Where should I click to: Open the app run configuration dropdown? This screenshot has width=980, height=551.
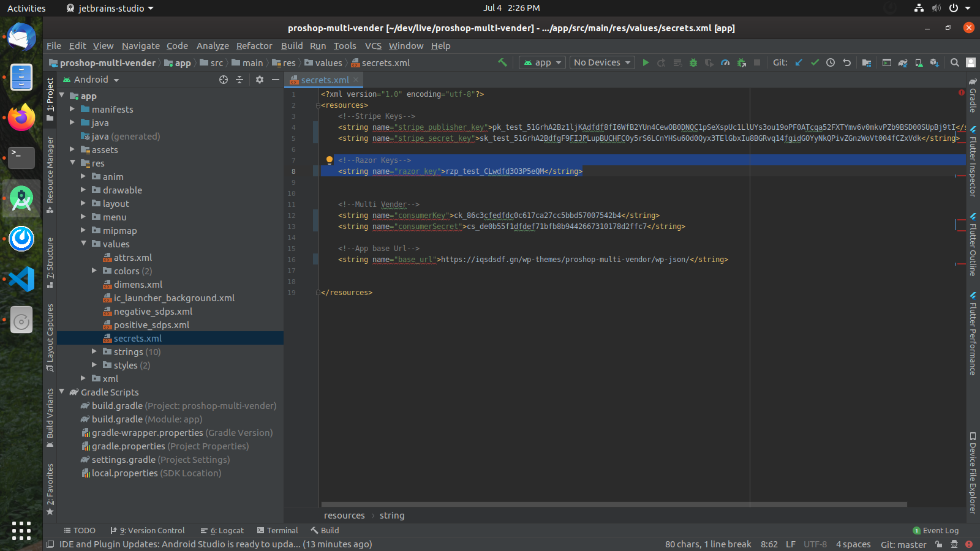coord(541,62)
